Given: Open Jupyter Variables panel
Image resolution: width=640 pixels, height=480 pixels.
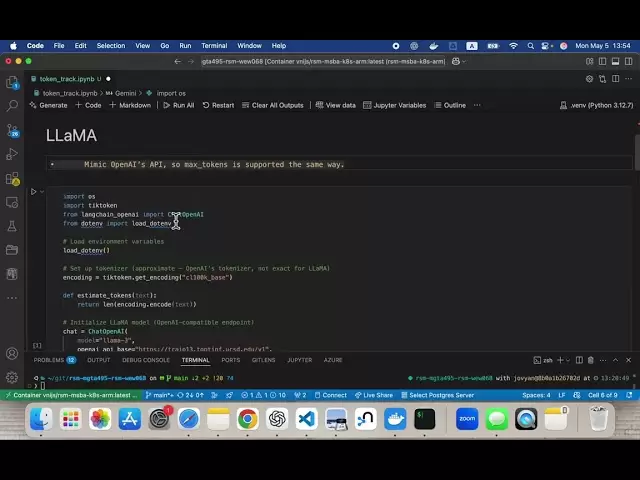Looking at the screenshot, I should tap(395, 105).
